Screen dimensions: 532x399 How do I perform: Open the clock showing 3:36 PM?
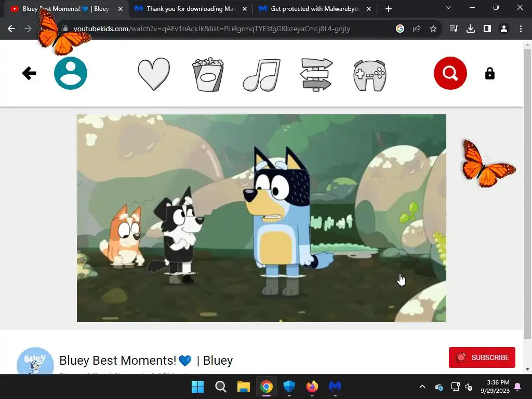pos(495,387)
